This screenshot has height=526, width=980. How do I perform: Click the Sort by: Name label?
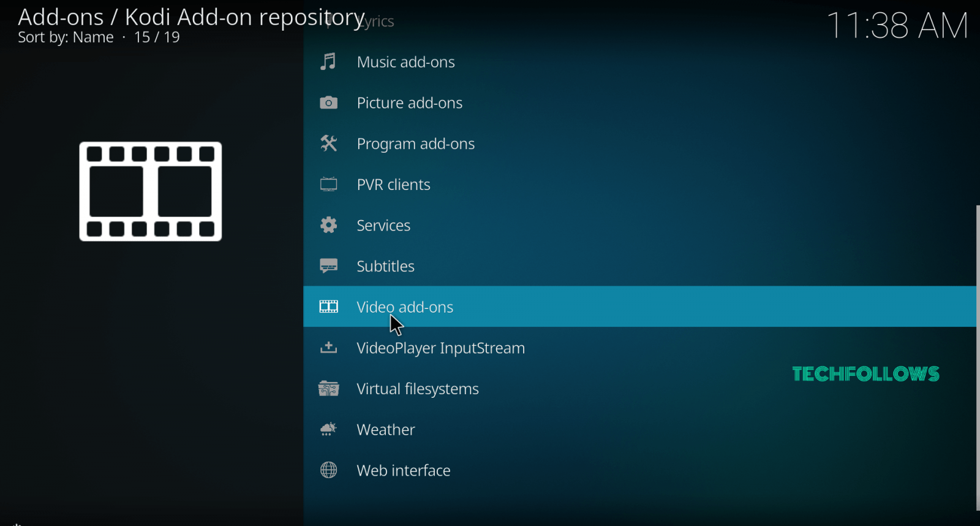coord(66,37)
